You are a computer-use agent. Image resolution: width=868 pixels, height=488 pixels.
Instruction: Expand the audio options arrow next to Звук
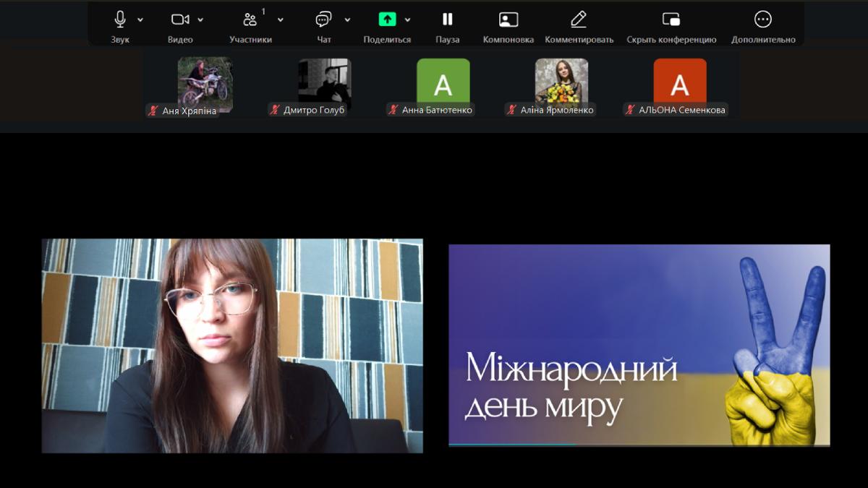point(140,20)
